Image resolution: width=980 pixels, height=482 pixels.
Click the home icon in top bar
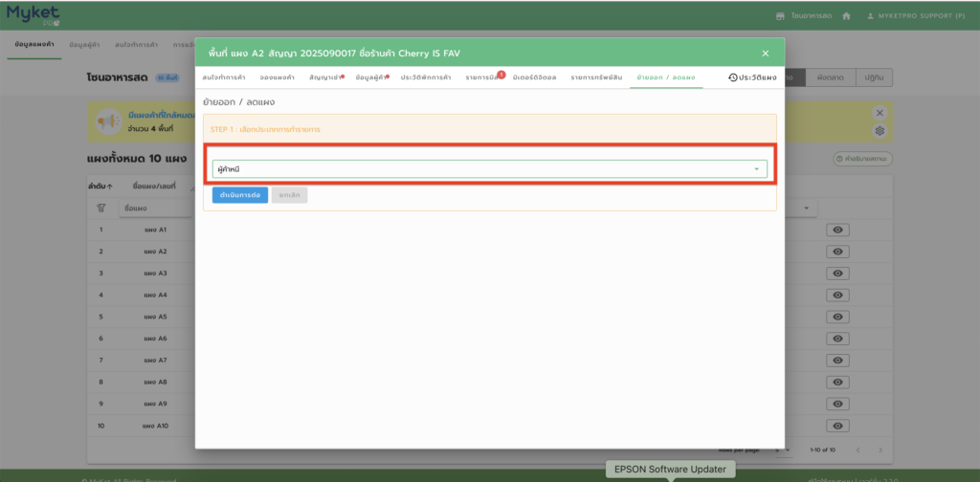[846, 16]
